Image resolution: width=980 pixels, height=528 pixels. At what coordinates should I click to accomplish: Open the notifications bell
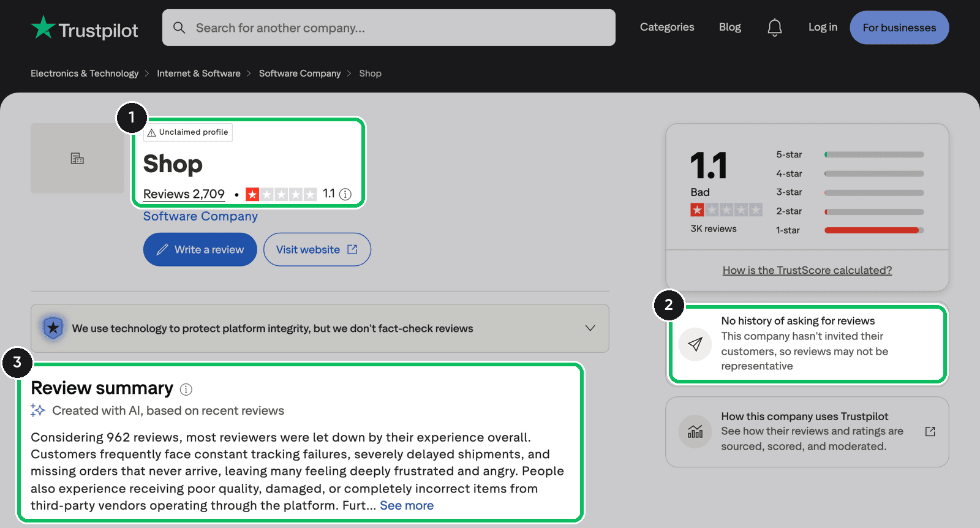775,28
